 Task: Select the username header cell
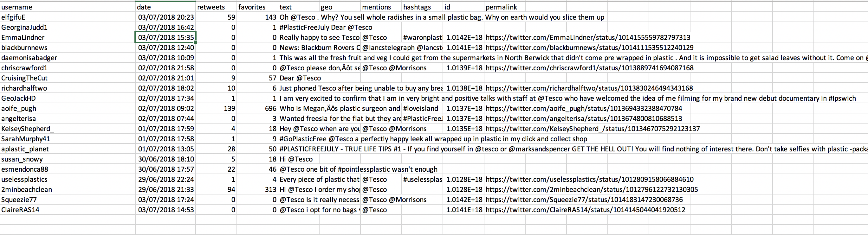coord(68,7)
